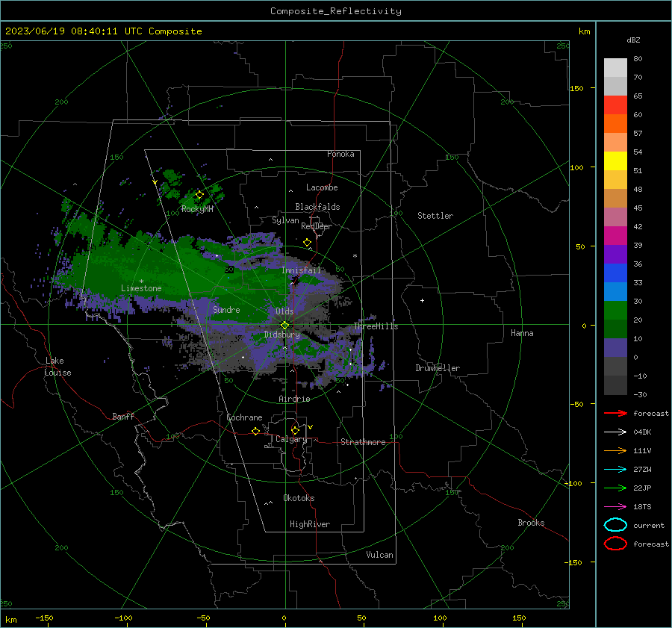The height and width of the screenshot is (628, 672).
Task: Click the Composite_Reflectivity title
Action: pos(336,11)
